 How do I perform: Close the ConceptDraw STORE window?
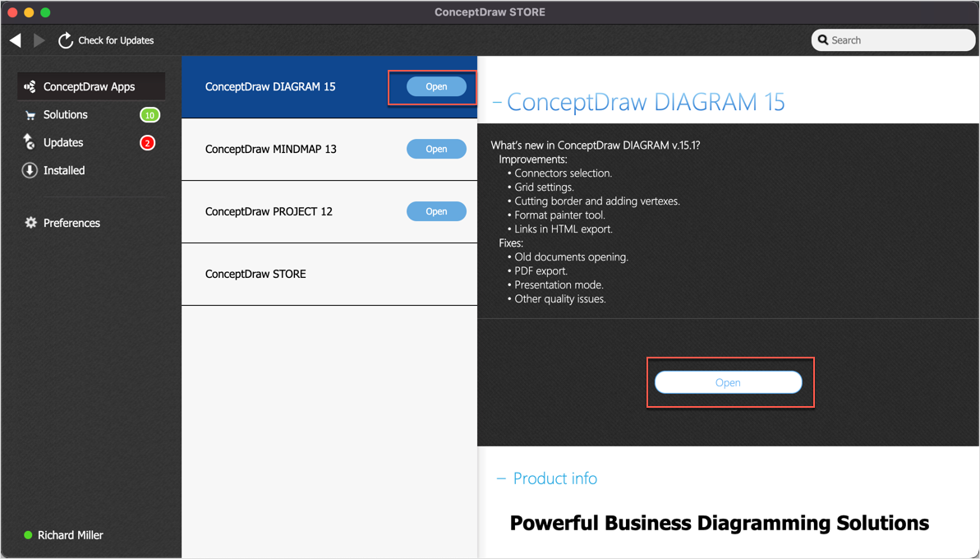12,12
